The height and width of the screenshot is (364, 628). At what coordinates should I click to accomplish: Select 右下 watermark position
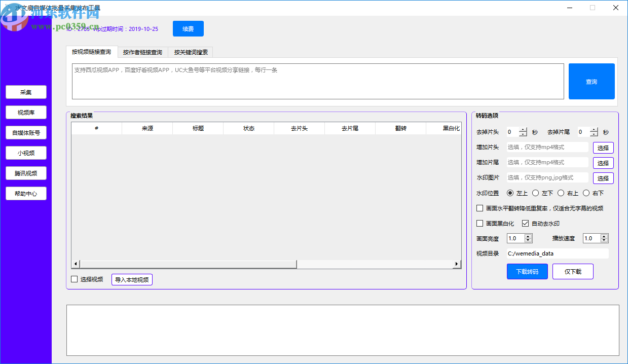pos(586,193)
